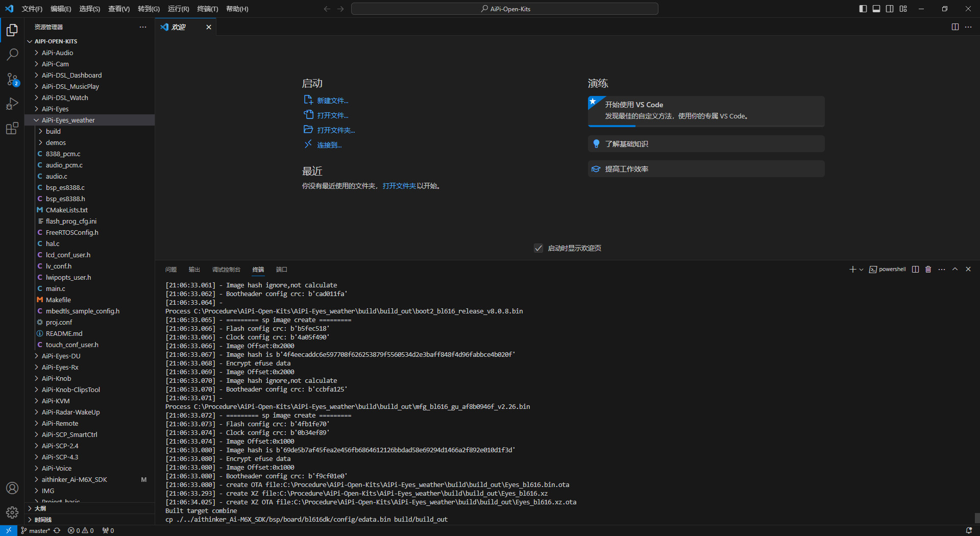Click the remote window icon in status bar

click(9, 530)
